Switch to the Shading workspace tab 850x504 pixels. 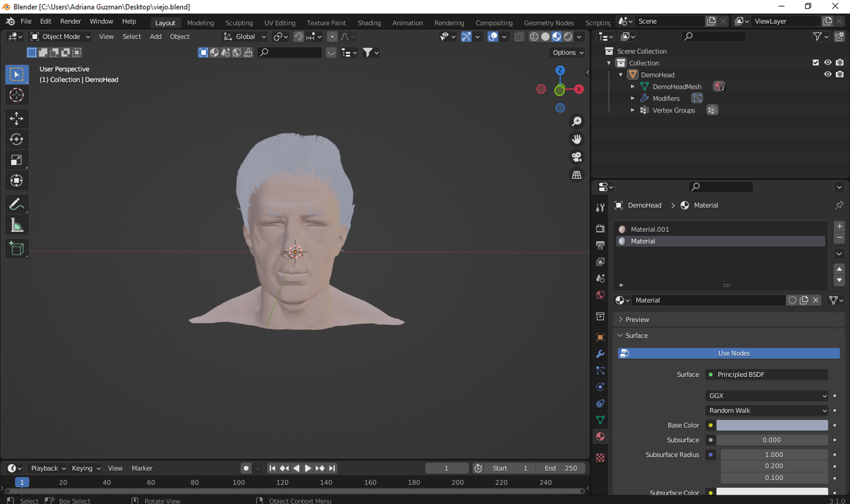pyautogui.click(x=369, y=23)
